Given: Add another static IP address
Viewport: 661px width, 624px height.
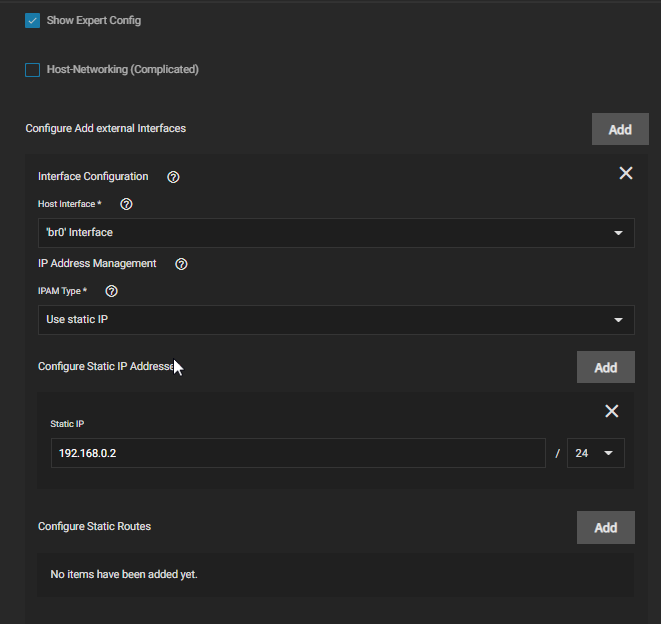Looking at the screenshot, I should [605, 367].
